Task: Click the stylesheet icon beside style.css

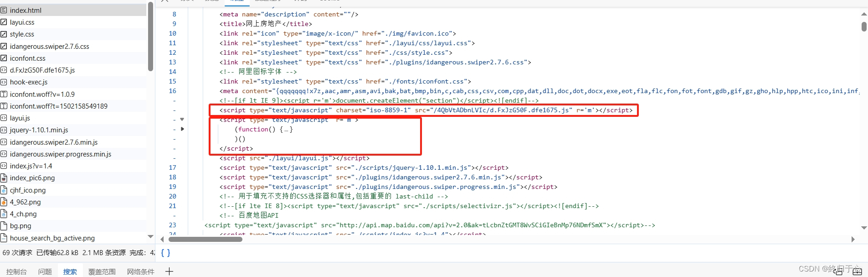Action: [x=4, y=34]
